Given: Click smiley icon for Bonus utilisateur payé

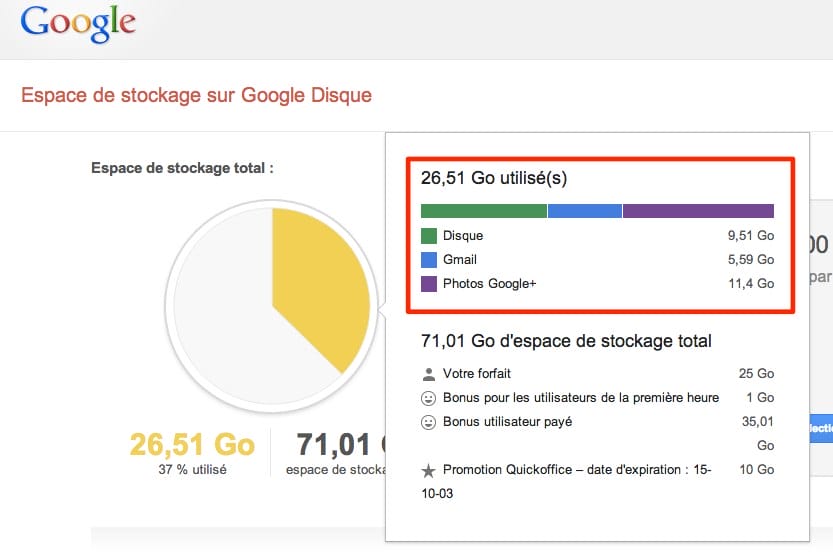Looking at the screenshot, I should 428,422.
